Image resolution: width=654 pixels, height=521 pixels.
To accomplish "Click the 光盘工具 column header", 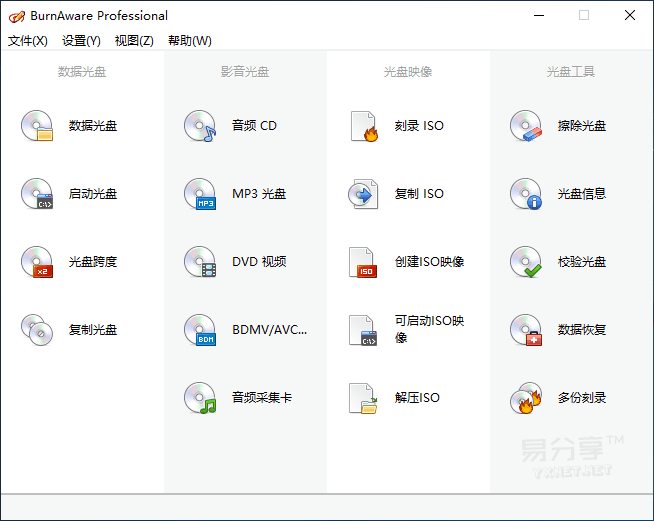I will (x=571, y=72).
